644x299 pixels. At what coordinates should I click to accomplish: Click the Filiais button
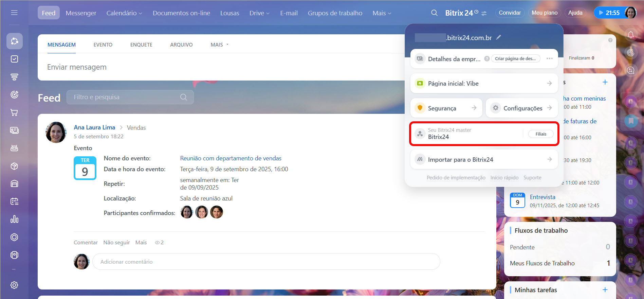click(540, 134)
